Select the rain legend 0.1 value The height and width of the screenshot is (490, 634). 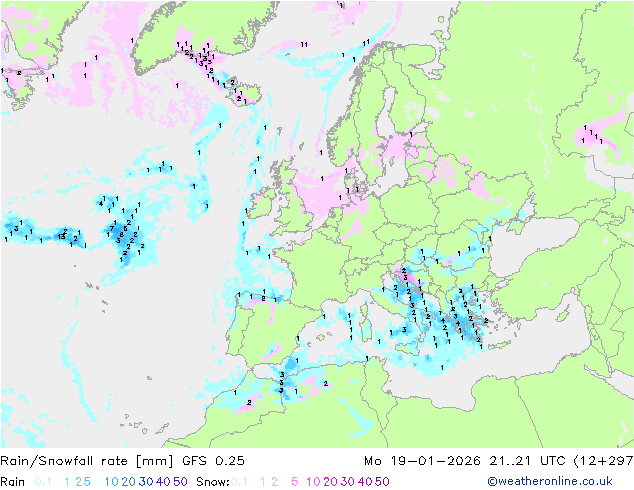pos(43,482)
